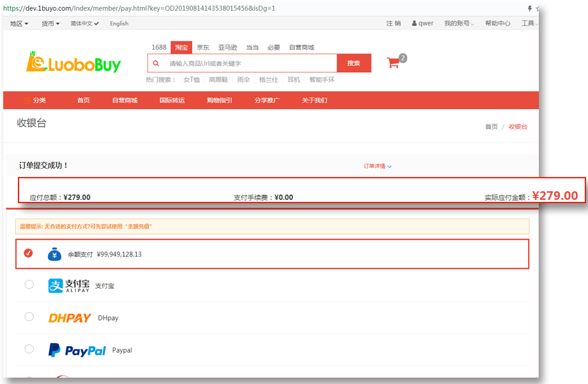588x384 pixels.
Task: Open the 地区 region dropdown
Action: 19,24
